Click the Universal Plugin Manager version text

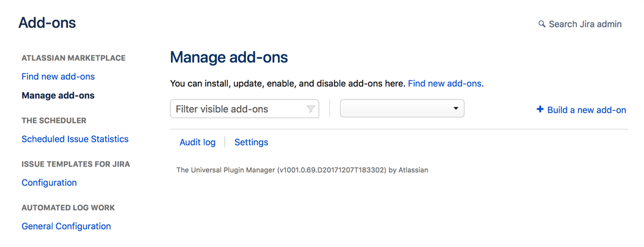click(x=302, y=170)
